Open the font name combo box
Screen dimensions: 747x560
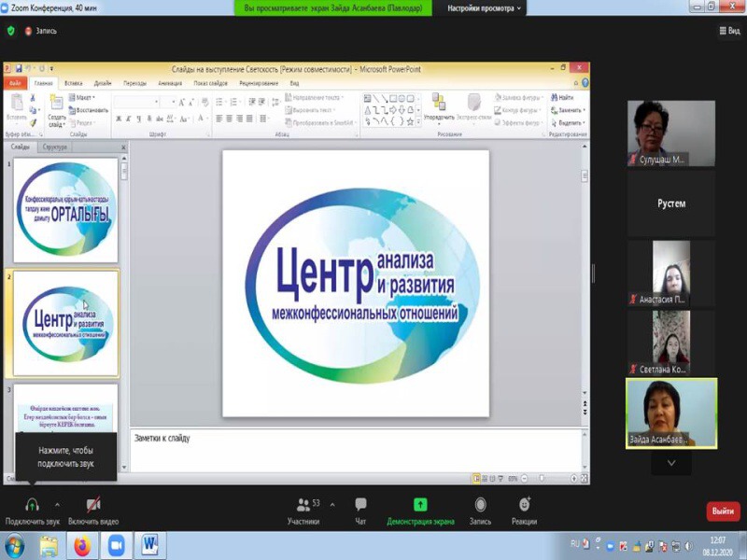(x=136, y=102)
